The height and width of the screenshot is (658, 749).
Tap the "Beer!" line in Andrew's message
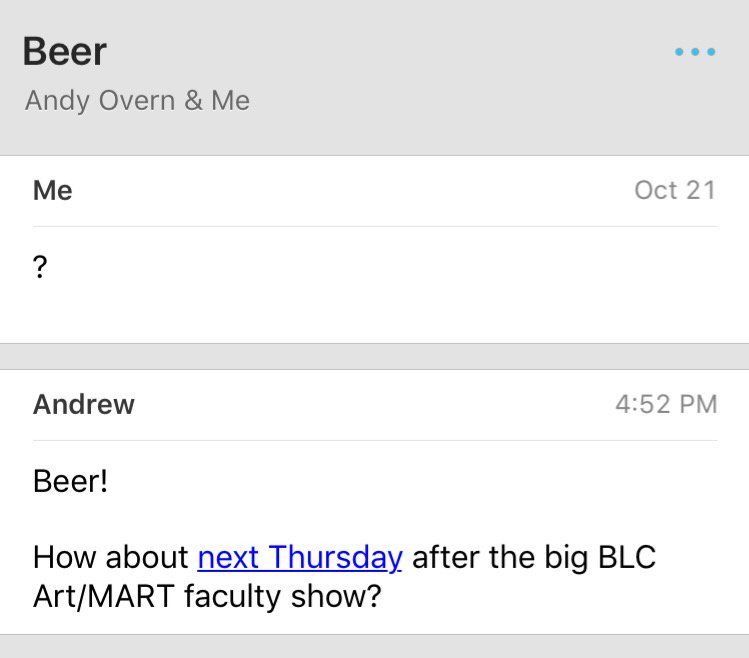[70, 481]
